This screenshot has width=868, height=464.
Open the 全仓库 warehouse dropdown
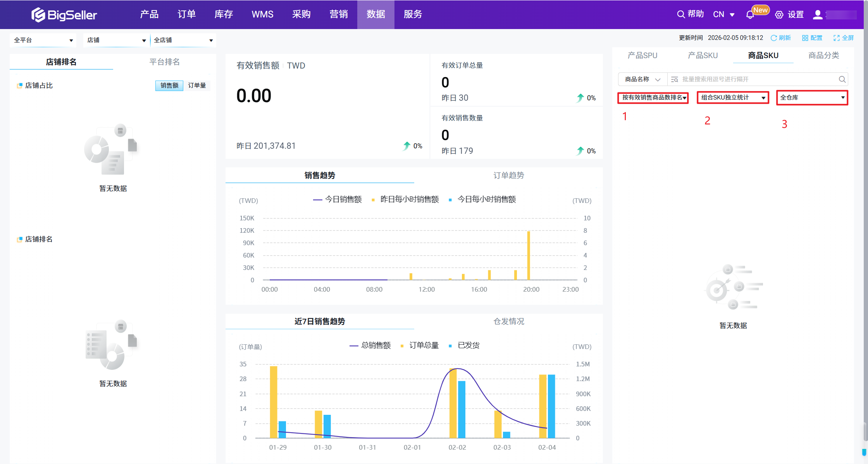click(812, 98)
